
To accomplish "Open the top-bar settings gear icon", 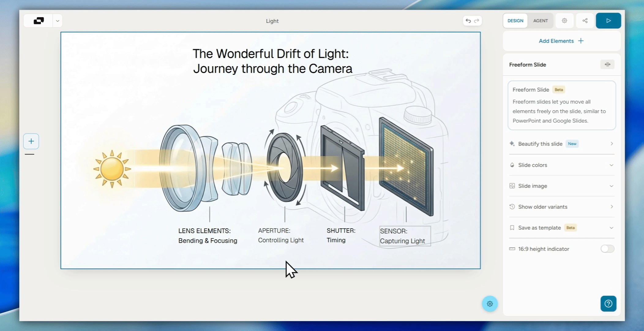I will click(564, 21).
